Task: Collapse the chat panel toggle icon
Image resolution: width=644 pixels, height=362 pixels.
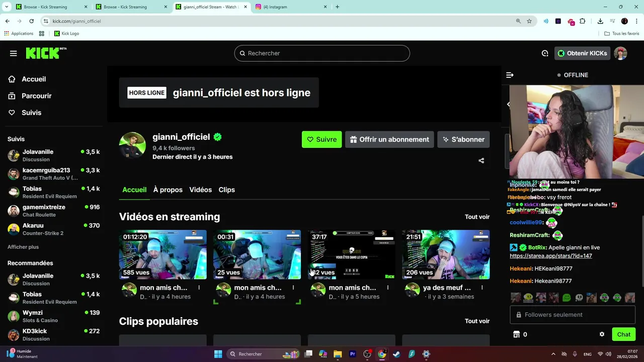Action: (510, 75)
